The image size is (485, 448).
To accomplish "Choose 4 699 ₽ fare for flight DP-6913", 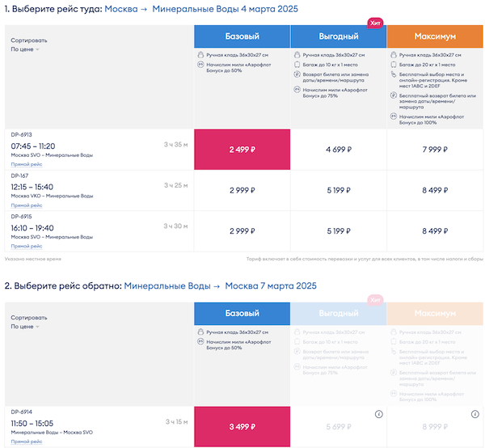I will point(338,150).
